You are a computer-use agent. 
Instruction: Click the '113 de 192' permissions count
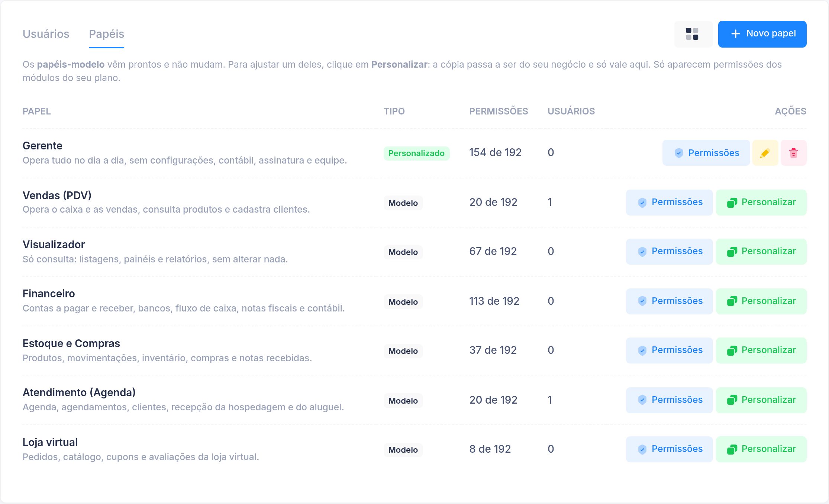pos(494,301)
